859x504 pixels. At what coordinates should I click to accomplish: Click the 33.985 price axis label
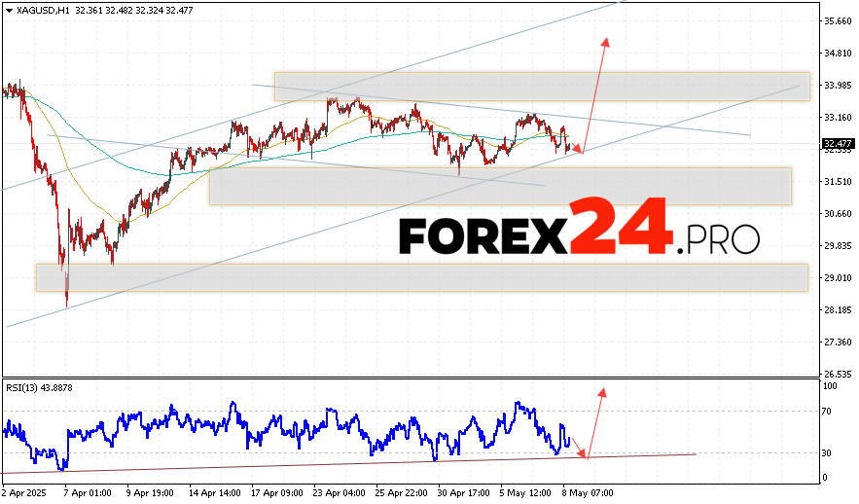click(838, 86)
